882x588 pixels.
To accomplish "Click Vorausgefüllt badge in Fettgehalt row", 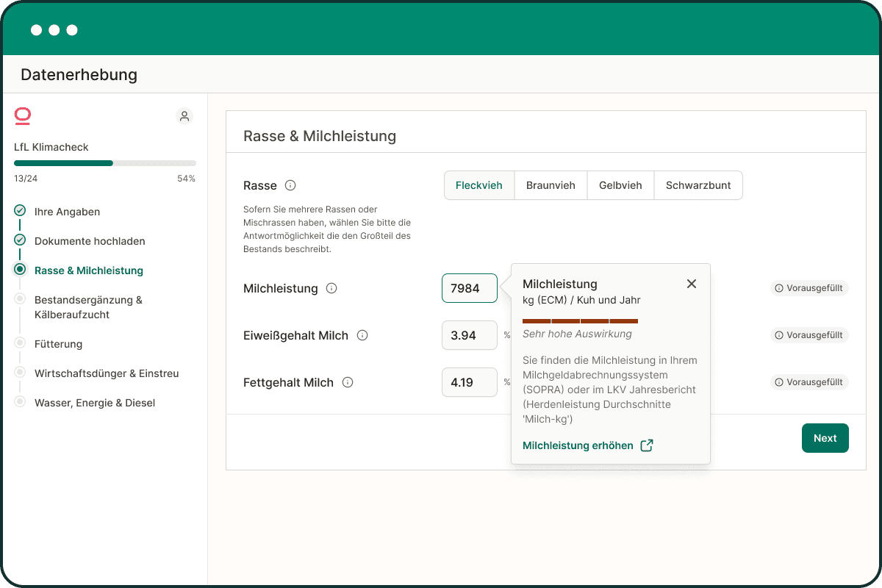I will [809, 382].
